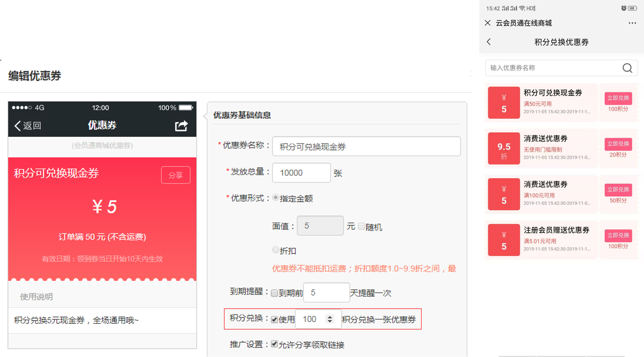Click the 9.5折 badge of 消费送优惠券 card
This screenshot has width=644, height=357.
coord(504,149)
